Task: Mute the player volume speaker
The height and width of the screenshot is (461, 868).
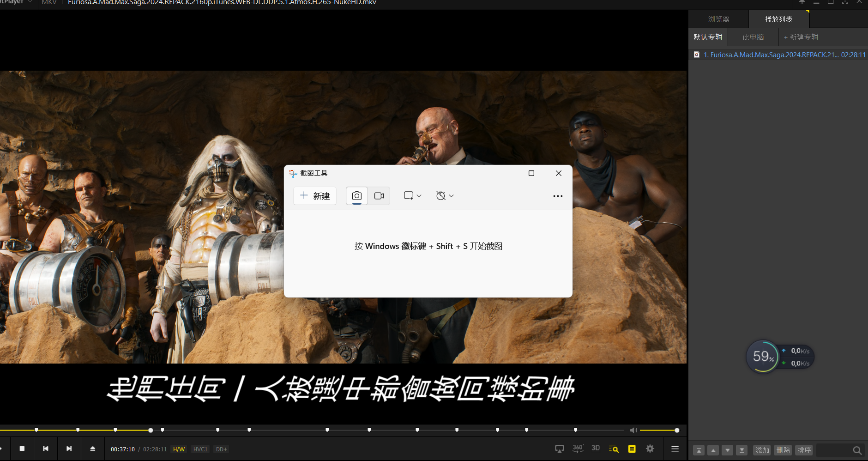Action: (633, 430)
